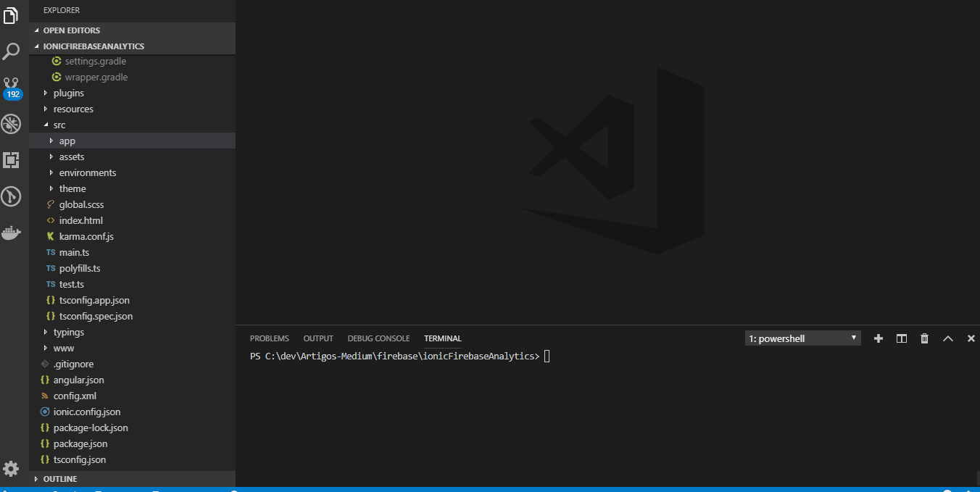Create a new terminal with the plus icon
The image size is (980, 492).
tap(878, 338)
